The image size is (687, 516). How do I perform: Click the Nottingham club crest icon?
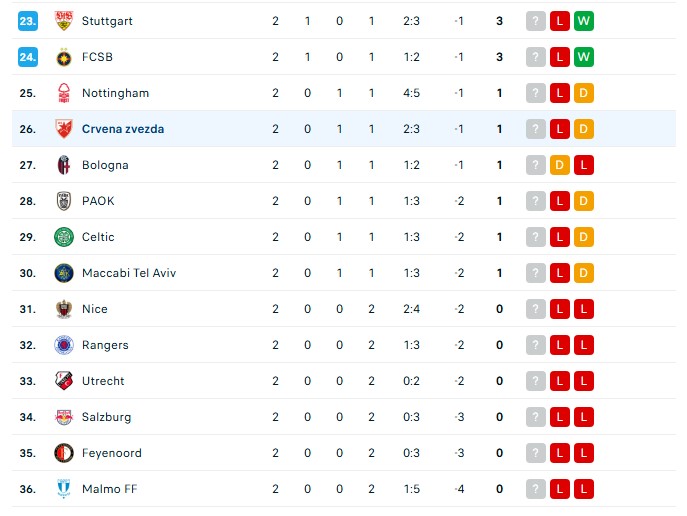pyautogui.click(x=64, y=93)
